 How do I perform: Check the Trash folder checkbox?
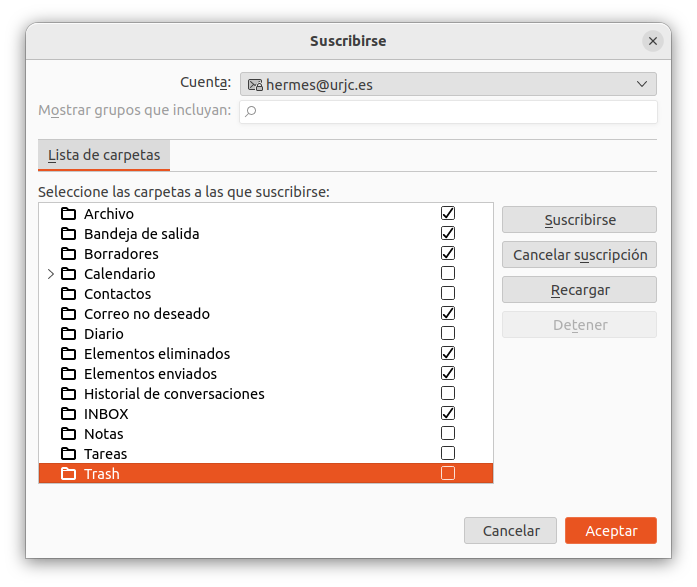(x=448, y=474)
